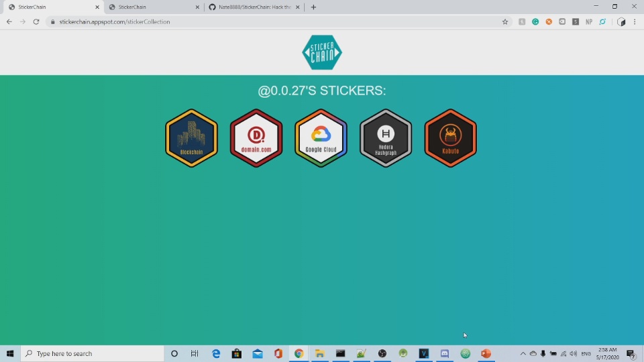Open the terminal window from taskbar

(x=341, y=353)
